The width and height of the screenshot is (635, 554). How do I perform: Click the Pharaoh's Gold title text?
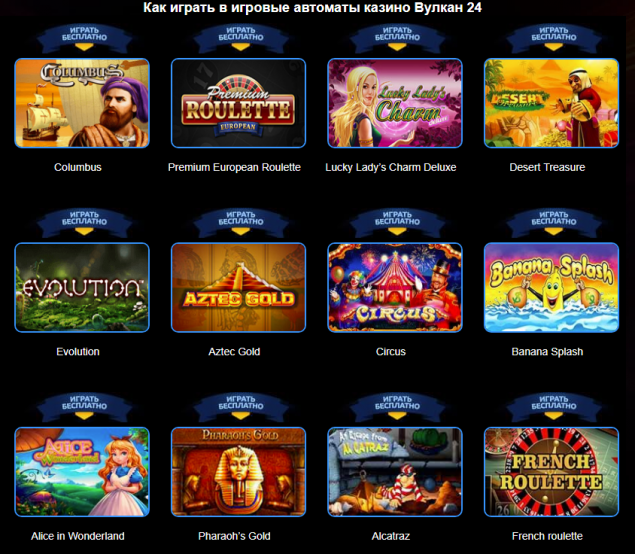[234, 536]
